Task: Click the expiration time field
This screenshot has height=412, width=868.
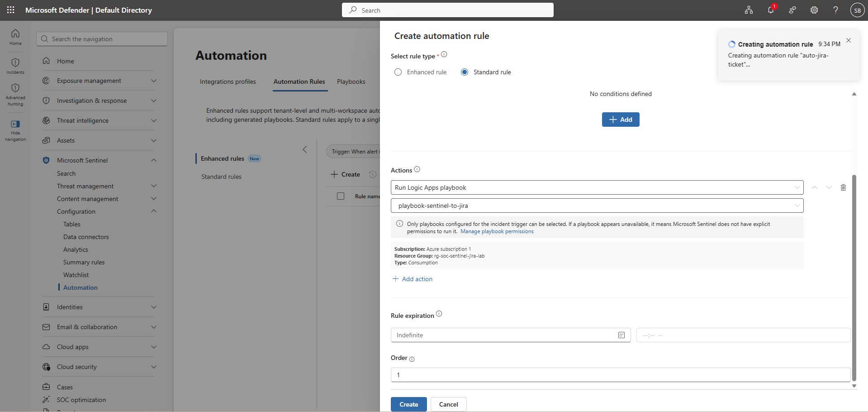Action: point(744,335)
